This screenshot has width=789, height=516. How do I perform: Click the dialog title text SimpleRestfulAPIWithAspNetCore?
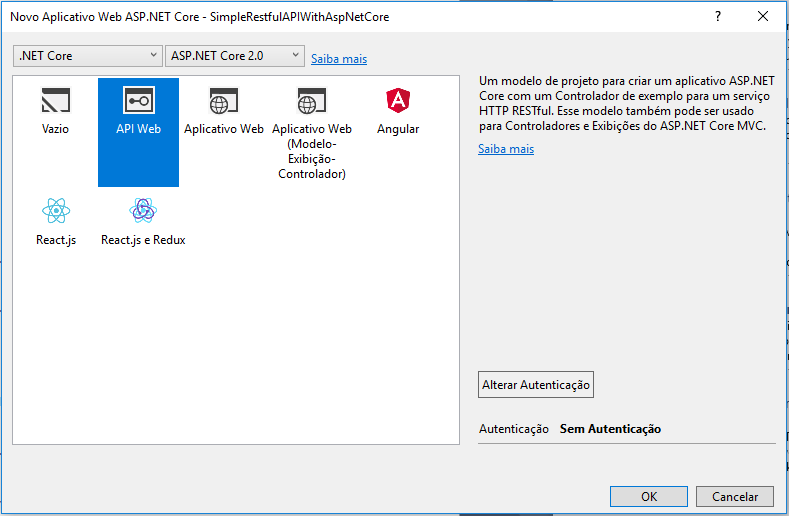299,17
